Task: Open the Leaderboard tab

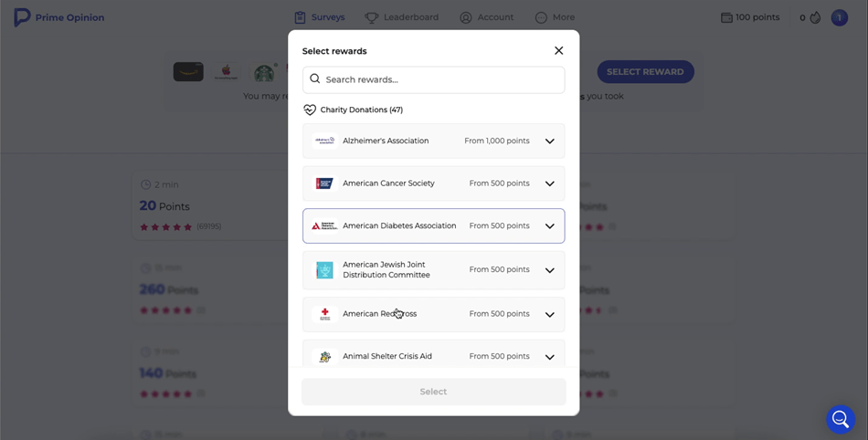Action: click(401, 17)
